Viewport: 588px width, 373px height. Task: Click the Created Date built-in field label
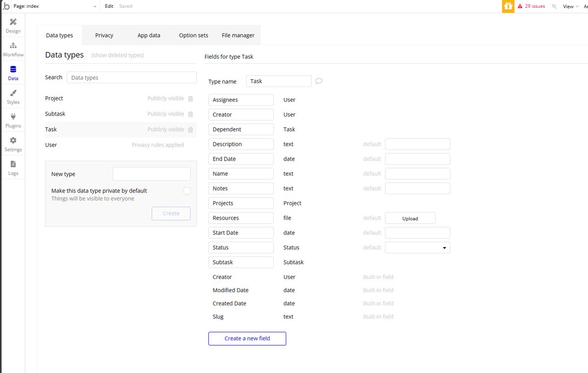229,303
